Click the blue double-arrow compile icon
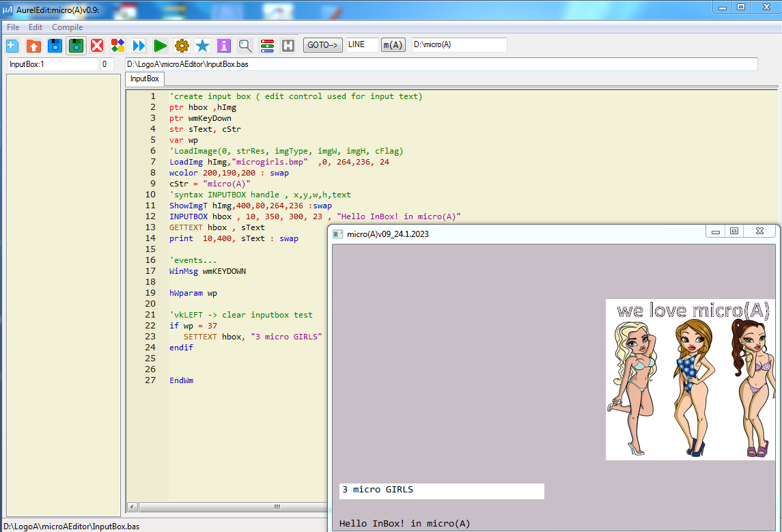Image resolution: width=782 pixels, height=532 pixels. pyautogui.click(x=139, y=46)
